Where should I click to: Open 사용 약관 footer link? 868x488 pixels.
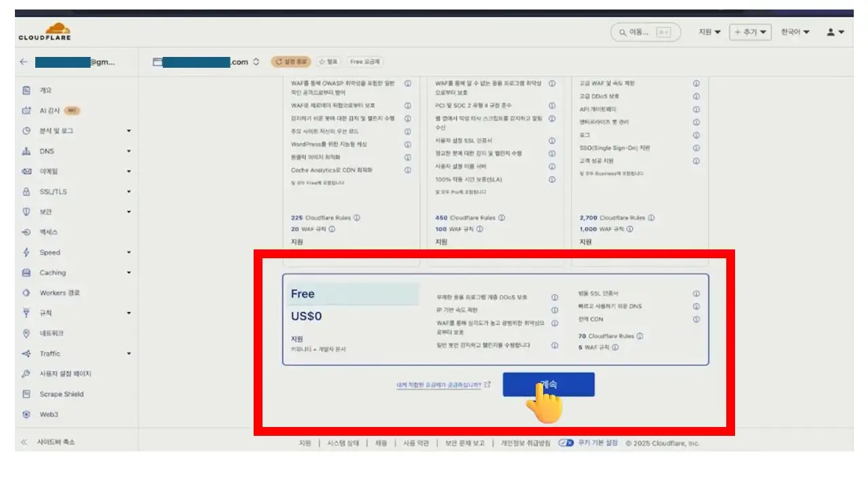click(416, 443)
